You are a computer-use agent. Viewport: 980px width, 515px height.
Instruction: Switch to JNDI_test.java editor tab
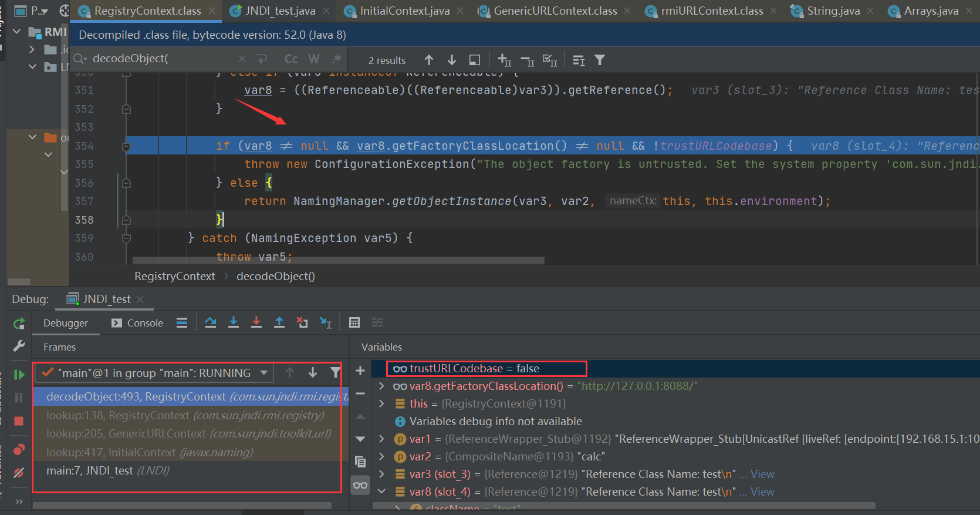tap(280, 11)
